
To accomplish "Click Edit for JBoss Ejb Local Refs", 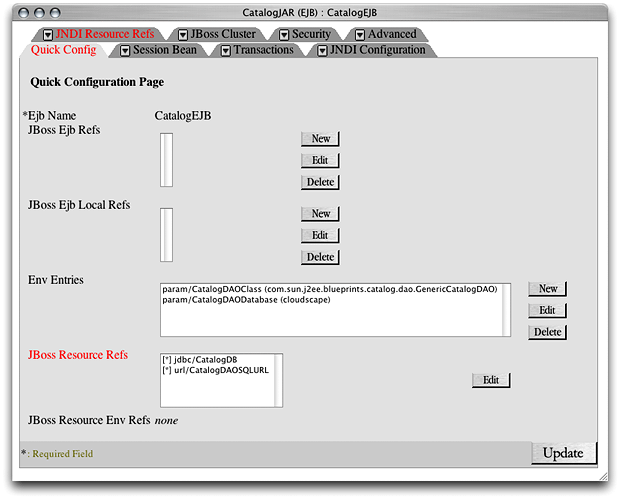I will click(x=320, y=235).
